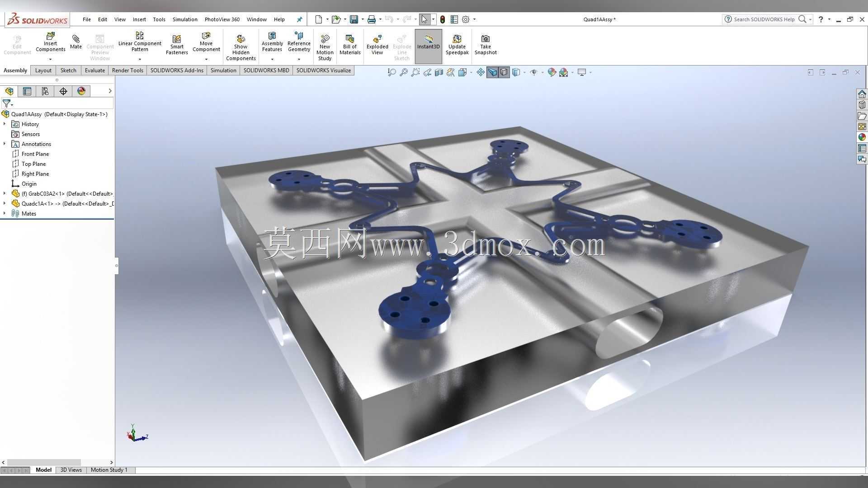This screenshot has width=868, height=488.
Task: Pin the menu bar with pushpin
Action: pos(299,19)
